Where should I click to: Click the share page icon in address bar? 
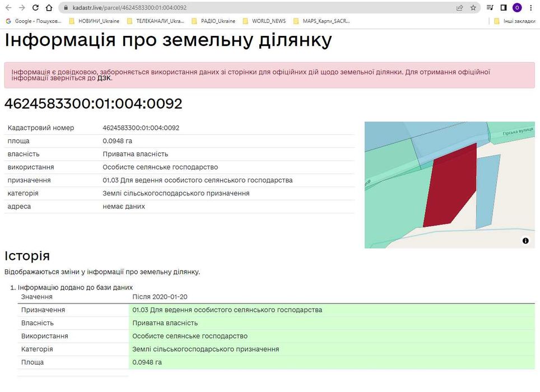tap(459, 8)
